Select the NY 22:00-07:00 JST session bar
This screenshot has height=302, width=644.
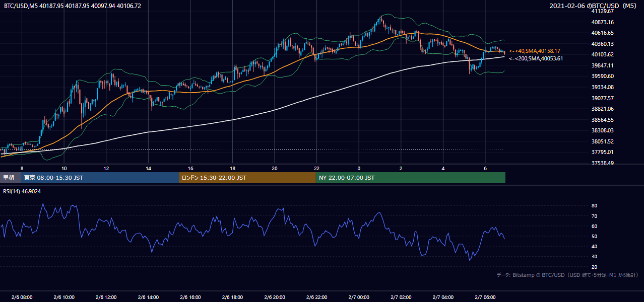pos(411,178)
